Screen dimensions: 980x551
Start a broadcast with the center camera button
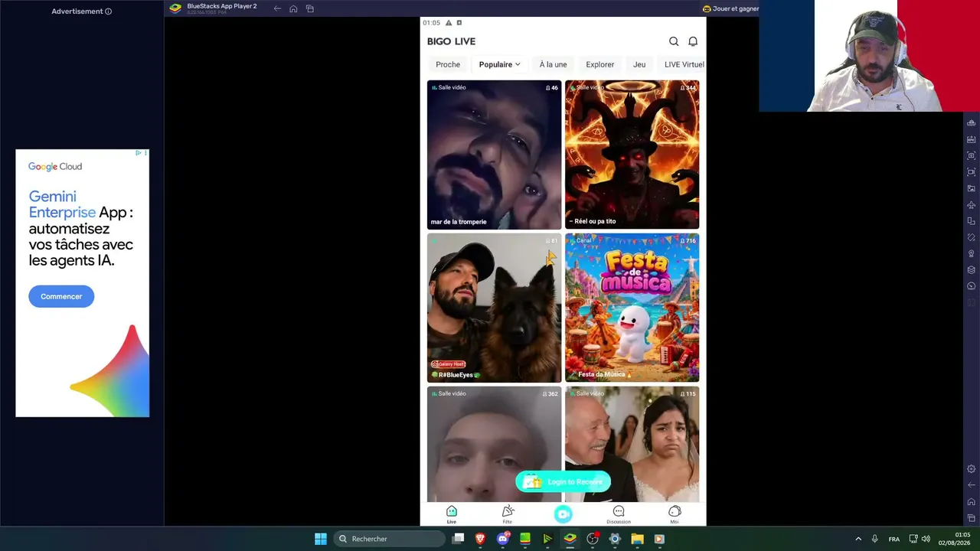click(x=563, y=514)
